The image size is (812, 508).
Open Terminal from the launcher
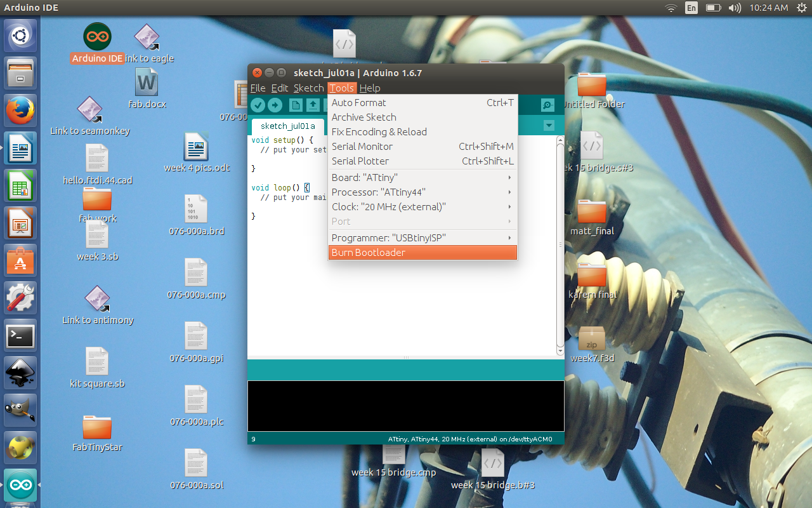(20, 336)
